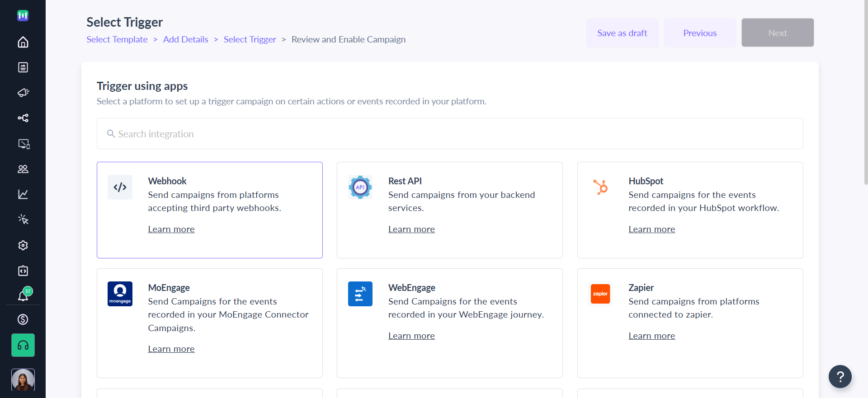Select the WebEngage card title
868x398 pixels.
tap(412, 288)
